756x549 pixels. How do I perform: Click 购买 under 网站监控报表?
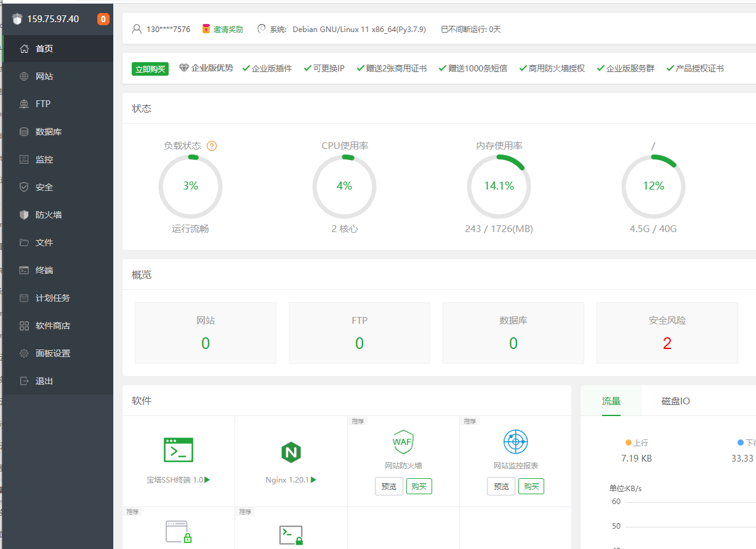click(531, 486)
